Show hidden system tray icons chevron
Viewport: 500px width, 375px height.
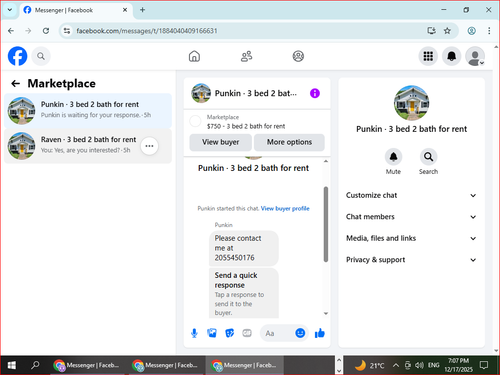point(396,365)
